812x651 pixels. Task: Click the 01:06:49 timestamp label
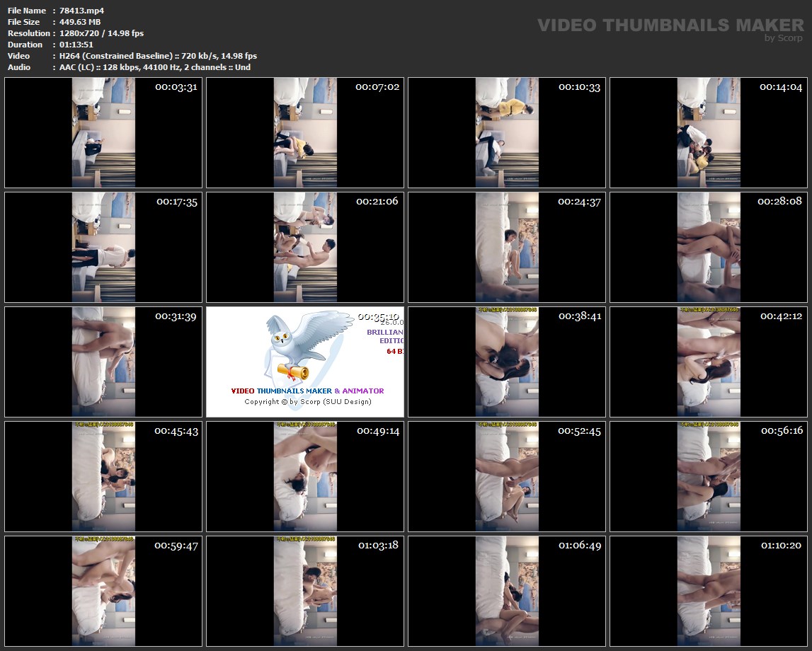(x=579, y=545)
